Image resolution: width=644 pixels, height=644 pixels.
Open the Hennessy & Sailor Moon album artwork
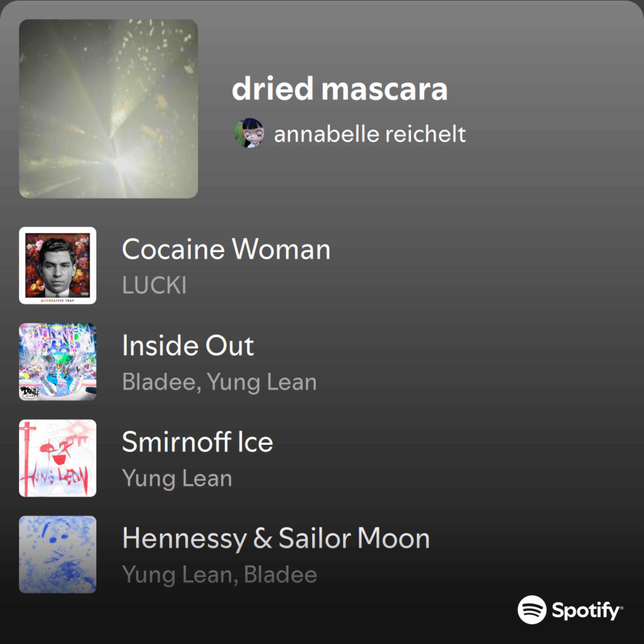(x=58, y=554)
